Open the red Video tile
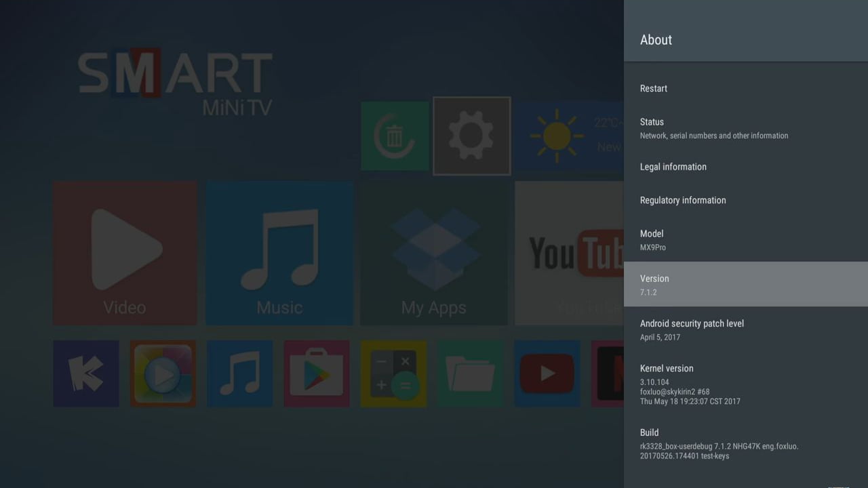868x488 pixels. pyautogui.click(x=125, y=253)
